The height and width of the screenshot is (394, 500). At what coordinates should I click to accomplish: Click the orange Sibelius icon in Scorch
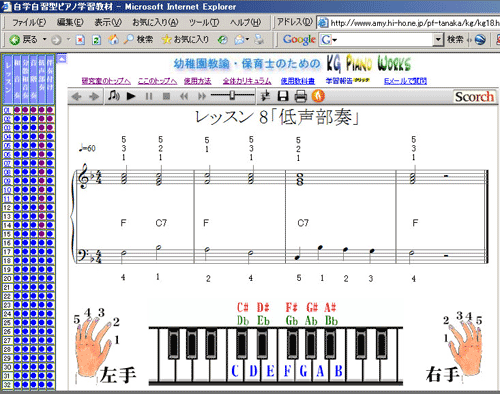[x=318, y=96]
